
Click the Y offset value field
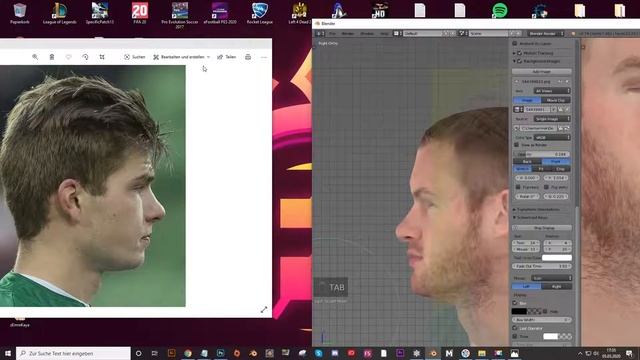tap(556, 178)
